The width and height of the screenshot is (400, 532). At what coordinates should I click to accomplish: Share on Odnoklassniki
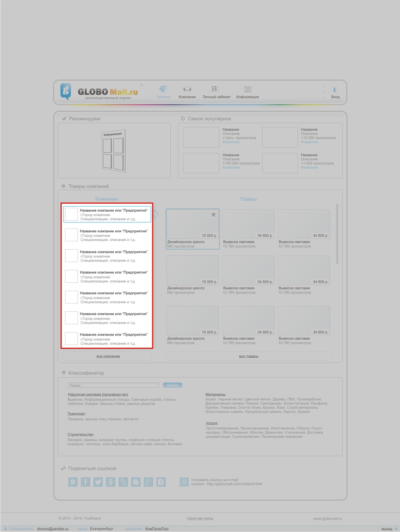pyautogui.click(x=111, y=482)
